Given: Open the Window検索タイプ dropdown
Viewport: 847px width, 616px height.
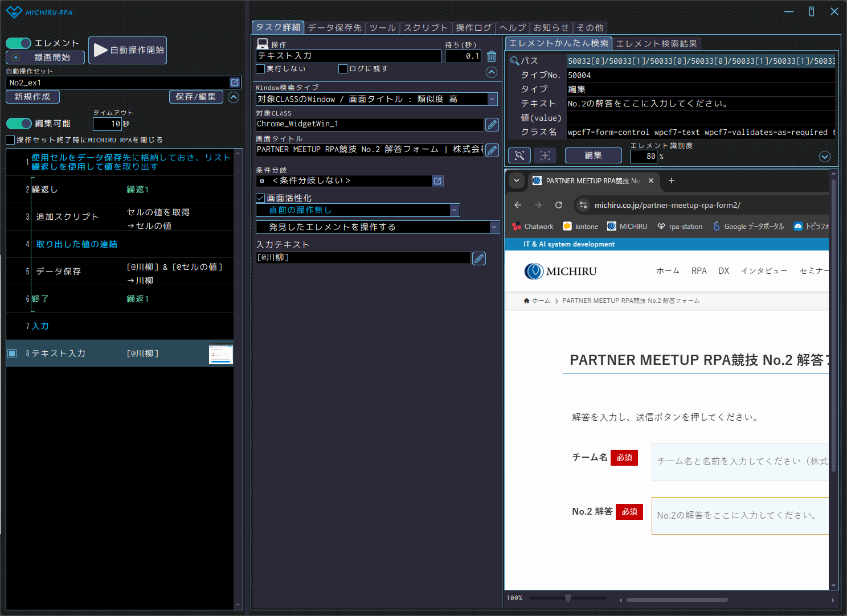Looking at the screenshot, I should pos(492,99).
